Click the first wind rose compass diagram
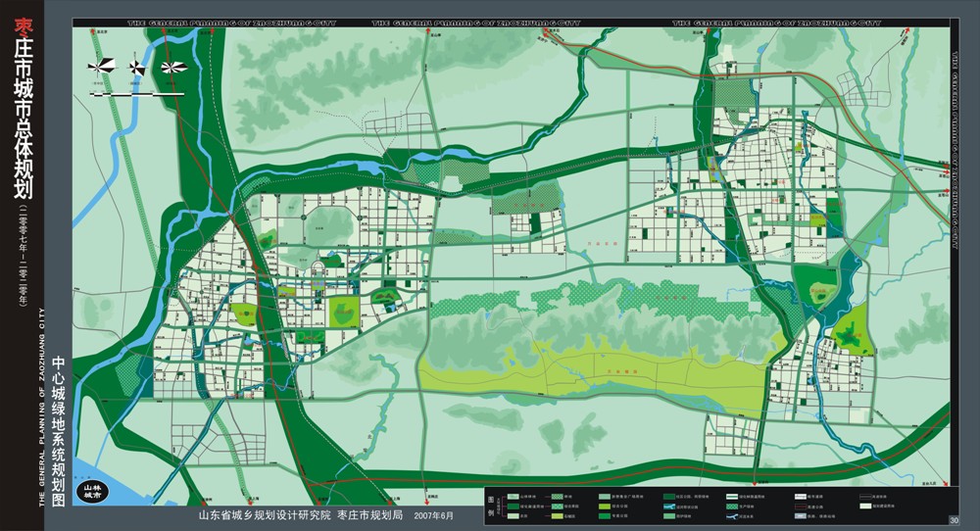 tap(101, 67)
